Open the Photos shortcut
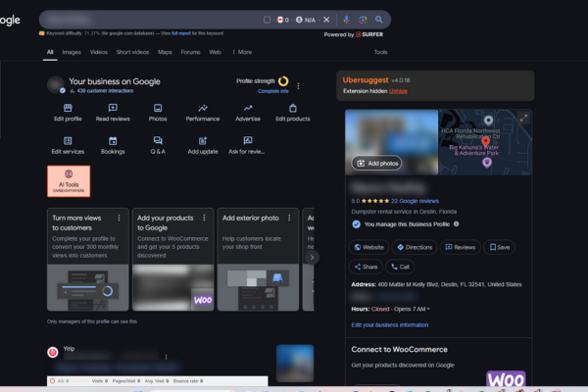Viewport: 588px width, 392px height. click(158, 113)
